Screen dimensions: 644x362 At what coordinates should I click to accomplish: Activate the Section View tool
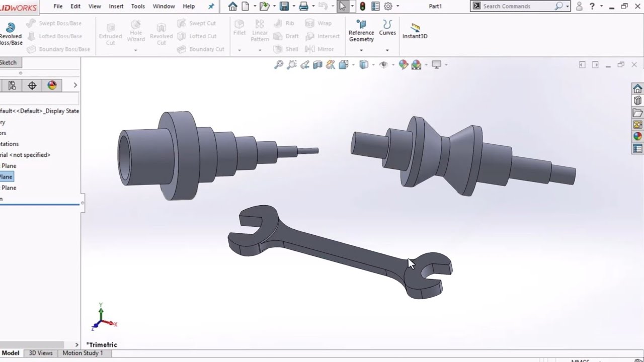pyautogui.click(x=317, y=65)
